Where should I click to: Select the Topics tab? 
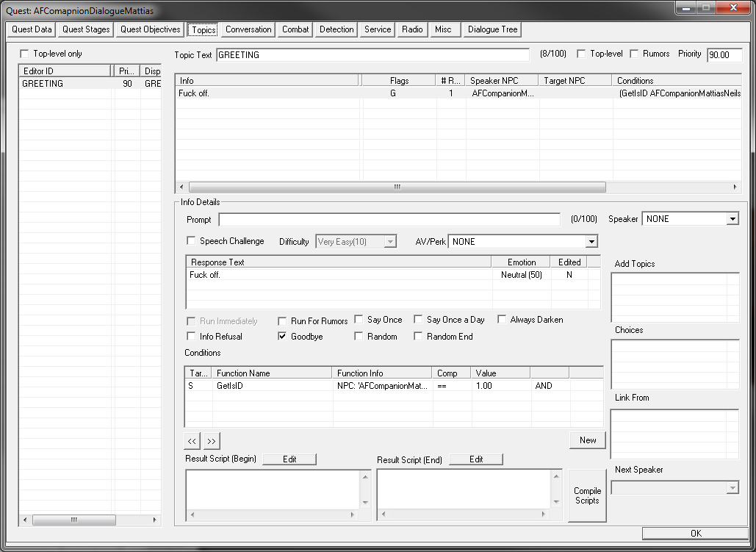click(204, 29)
